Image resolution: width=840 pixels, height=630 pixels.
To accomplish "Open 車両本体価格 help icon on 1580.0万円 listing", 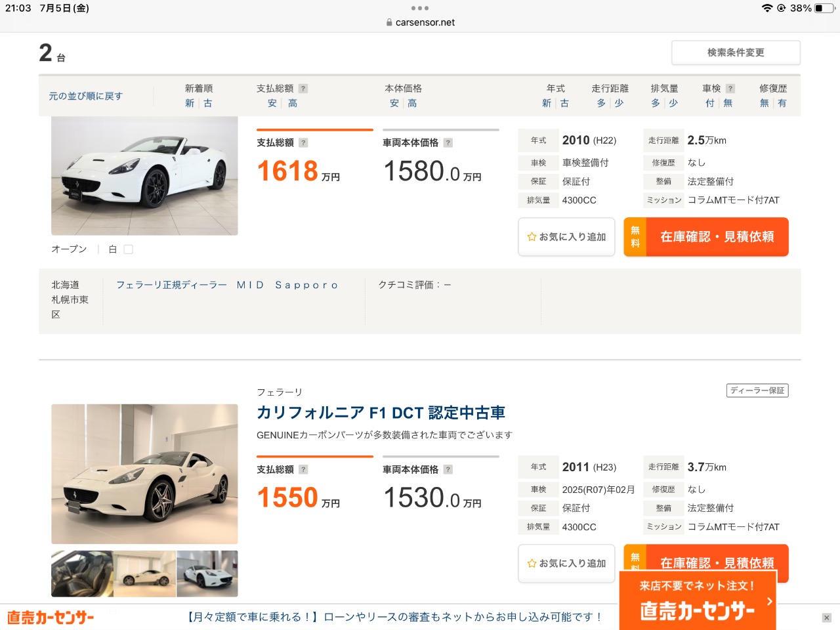I will [448, 142].
